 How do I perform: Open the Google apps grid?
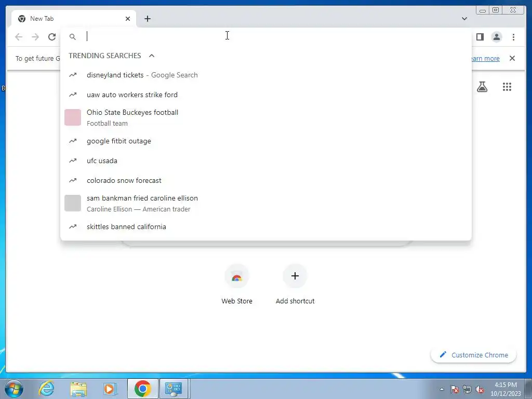point(507,87)
